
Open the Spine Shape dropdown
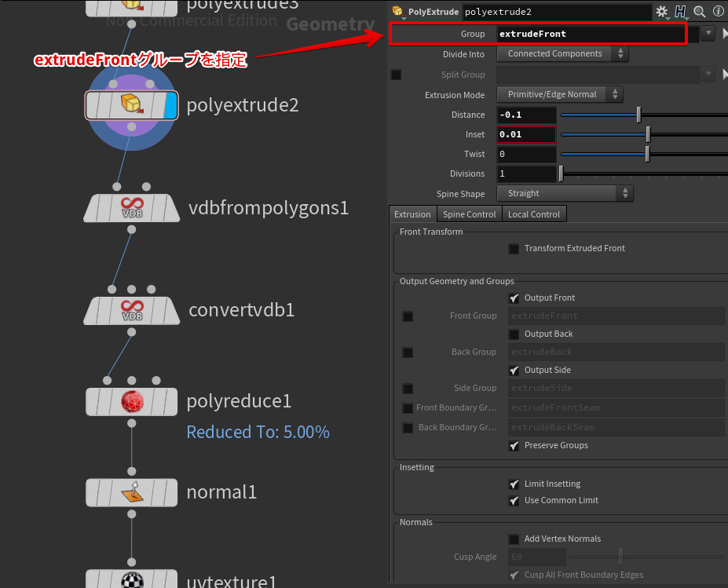click(565, 193)
